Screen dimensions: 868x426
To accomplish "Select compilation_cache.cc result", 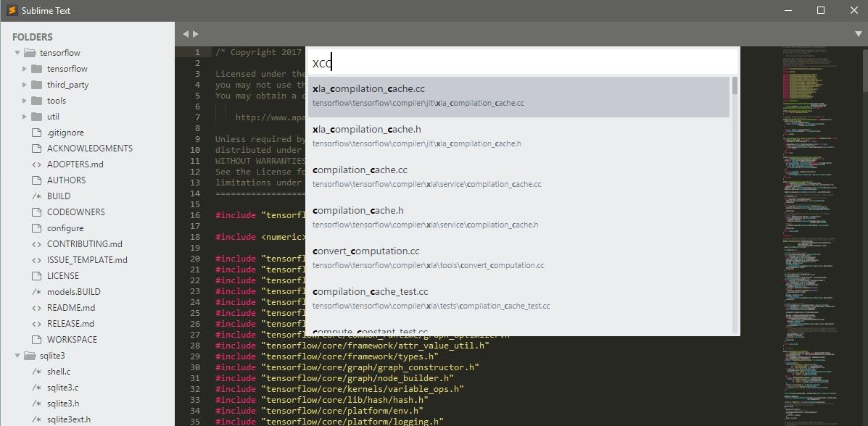I will 518,177.
